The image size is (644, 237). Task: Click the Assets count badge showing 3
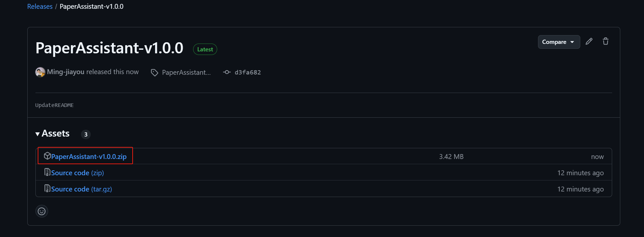(x=85, y=134)
